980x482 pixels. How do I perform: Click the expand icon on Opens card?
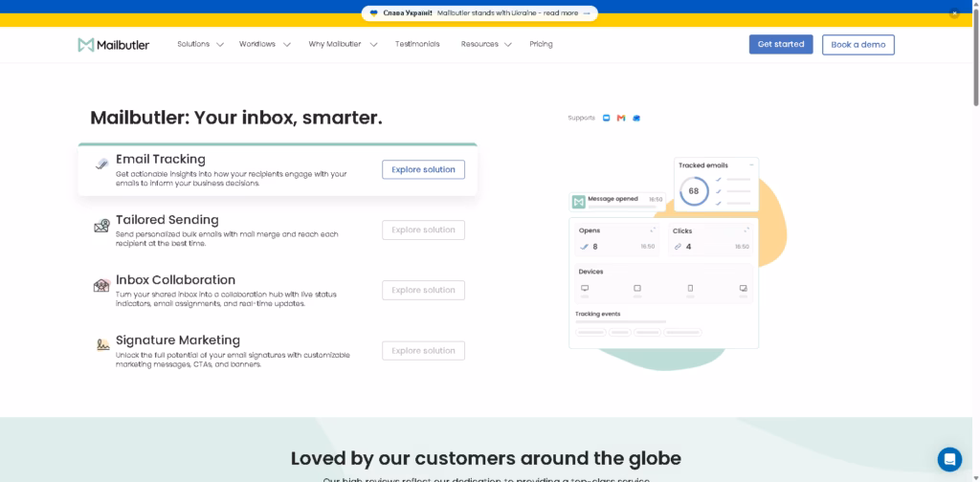(x=653, y=230)
